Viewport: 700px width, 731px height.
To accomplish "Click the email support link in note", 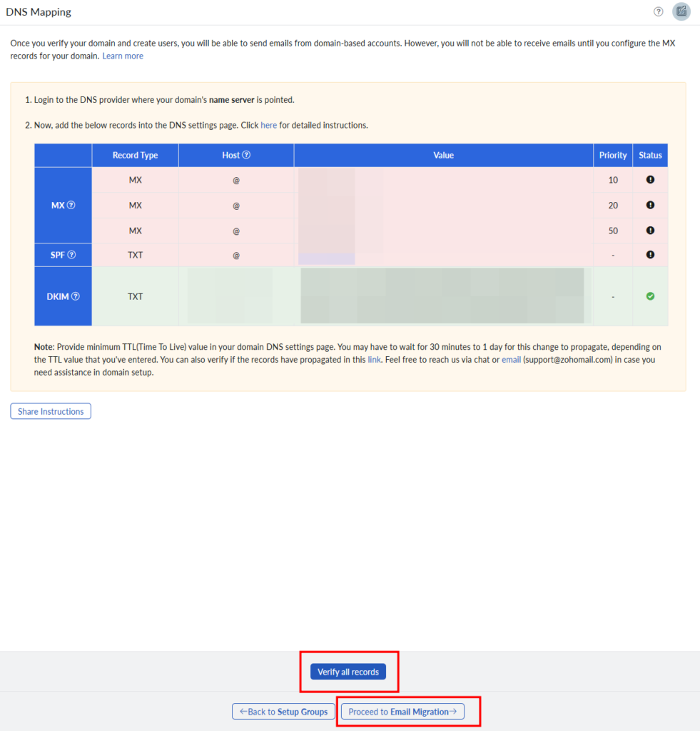I will click(x=511, y=360).
